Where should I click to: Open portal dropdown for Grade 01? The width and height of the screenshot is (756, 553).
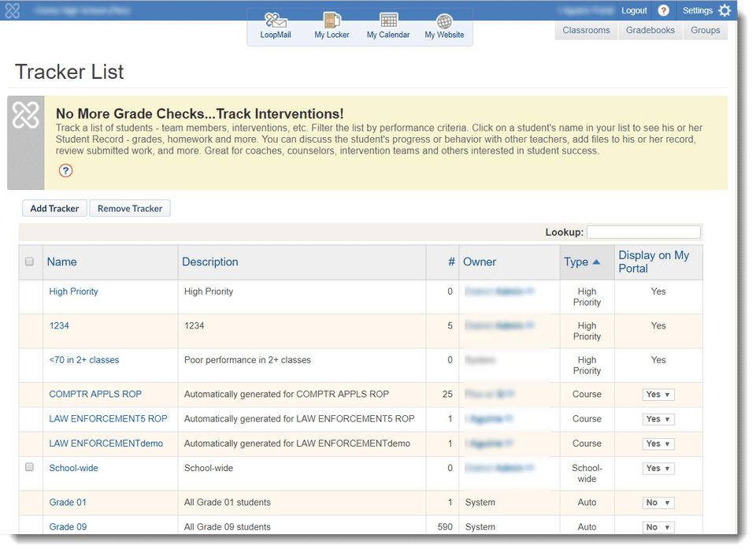(x=658, y=503)
